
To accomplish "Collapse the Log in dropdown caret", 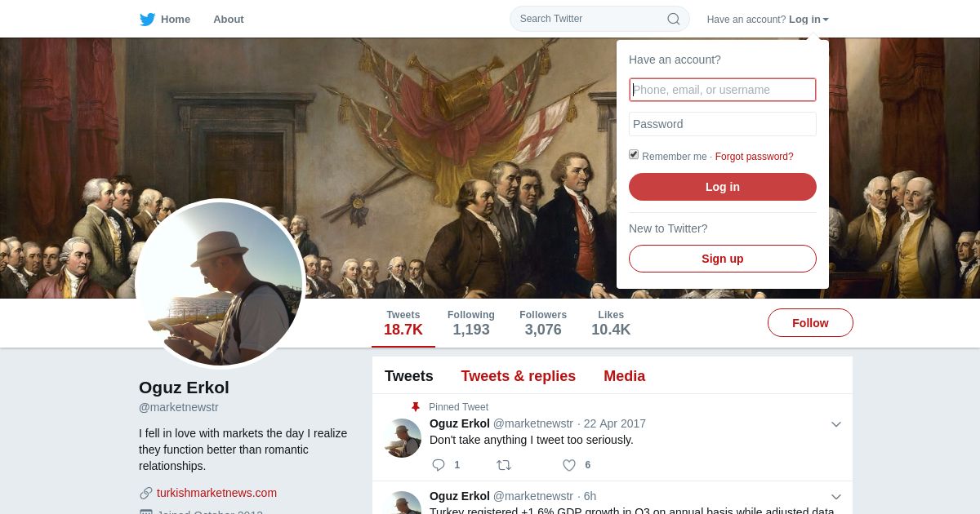I will coord(826,20).
